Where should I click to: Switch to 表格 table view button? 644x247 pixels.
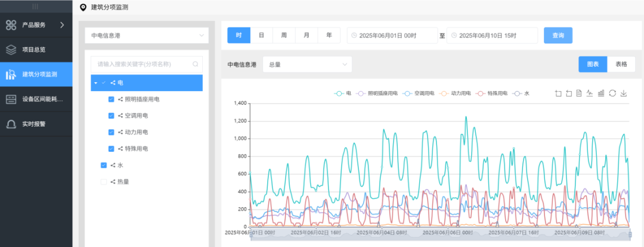(621, 64)
